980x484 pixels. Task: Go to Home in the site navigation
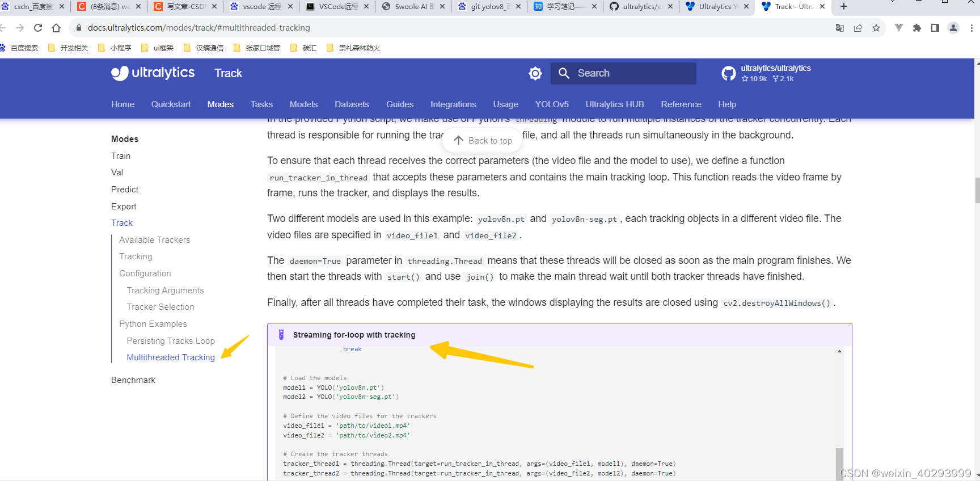tap(122, 104)
